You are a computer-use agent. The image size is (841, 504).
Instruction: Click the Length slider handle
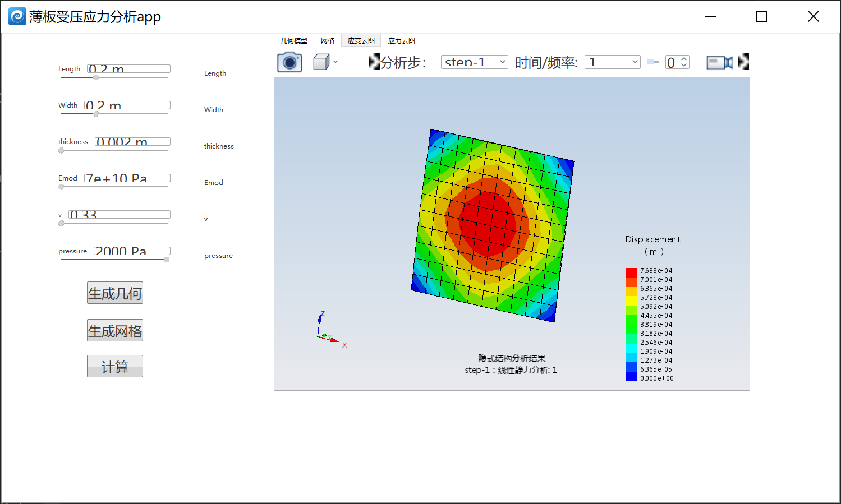[x=96, y=77]
